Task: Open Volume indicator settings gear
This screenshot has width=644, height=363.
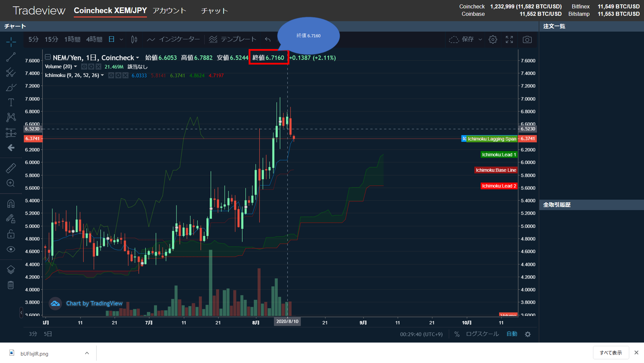Action: pos(91,67)
